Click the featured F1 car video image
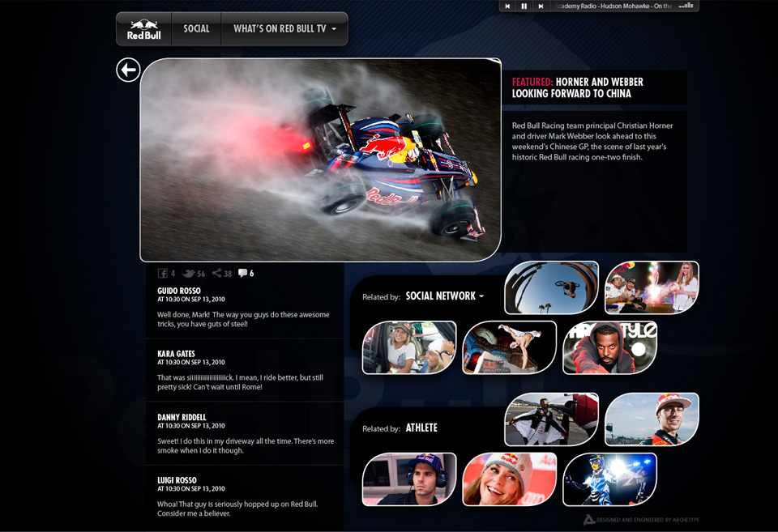 (321, 160)
